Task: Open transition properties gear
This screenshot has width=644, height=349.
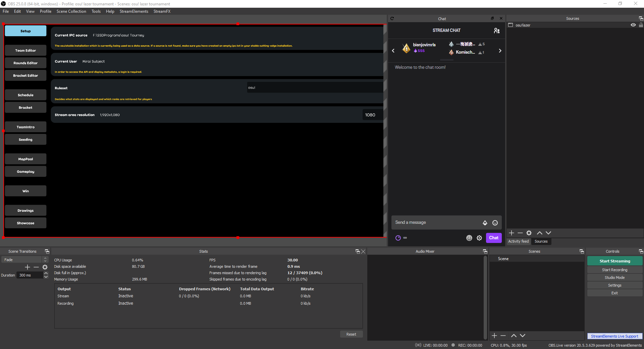Action: tap(45, 267)
